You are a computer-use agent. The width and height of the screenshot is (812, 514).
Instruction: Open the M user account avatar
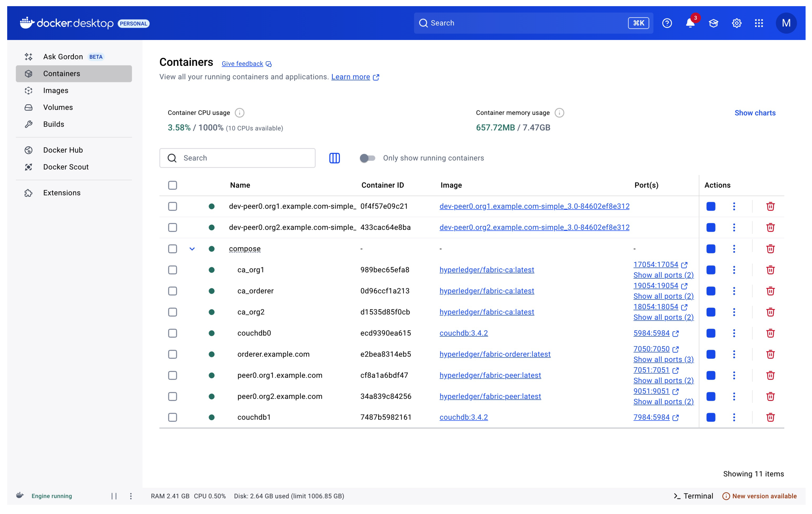[x=786, y=23]
